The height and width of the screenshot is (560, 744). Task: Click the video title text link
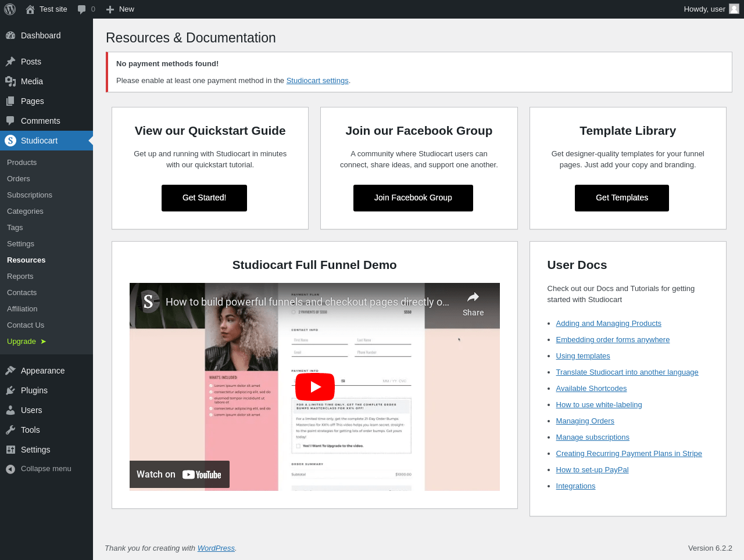pos(307,302)
